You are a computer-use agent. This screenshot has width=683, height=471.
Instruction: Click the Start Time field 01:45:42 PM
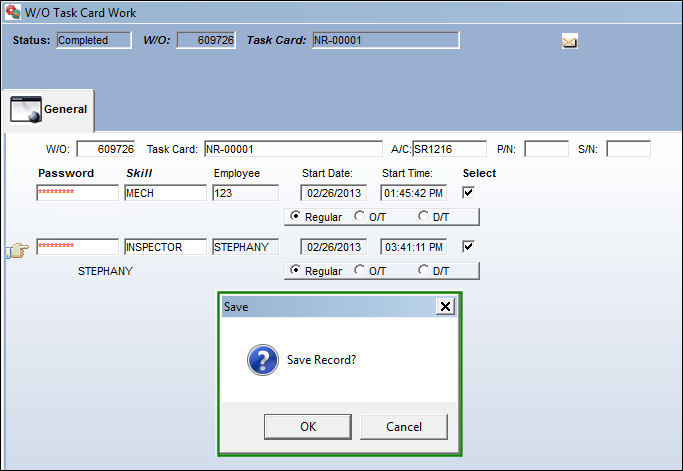pos(413,193)
